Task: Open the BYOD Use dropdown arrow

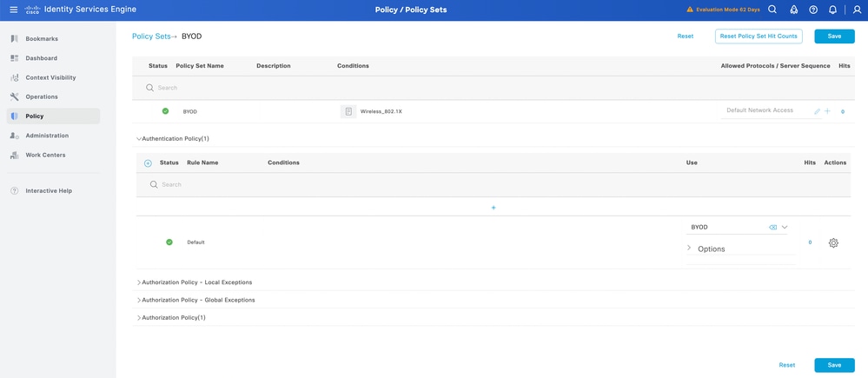Action: click(x=785, y=227)
